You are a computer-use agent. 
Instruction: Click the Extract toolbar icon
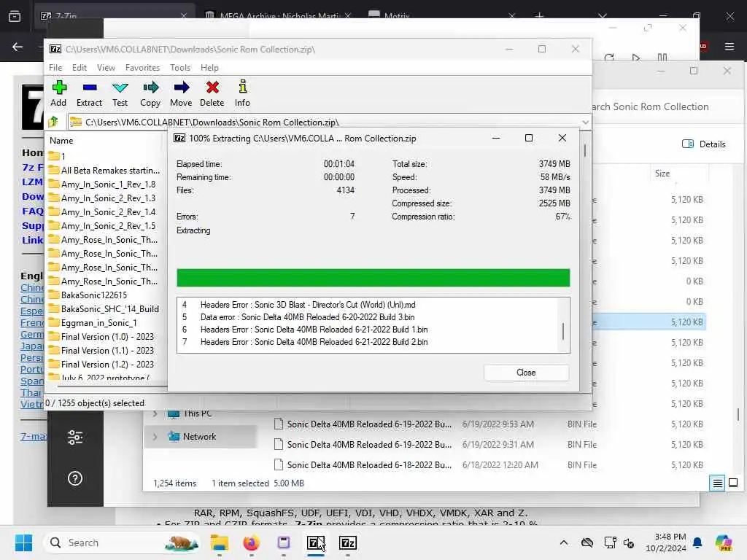tap(89, 93)
